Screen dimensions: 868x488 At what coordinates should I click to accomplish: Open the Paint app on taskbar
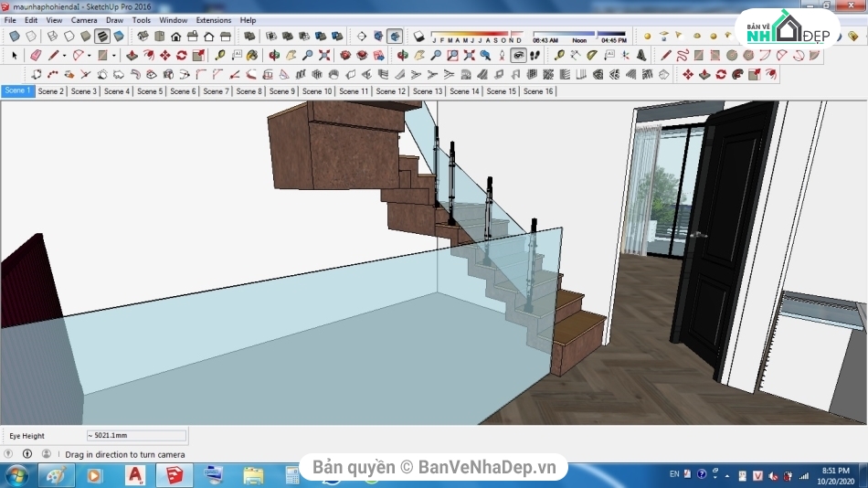pos(56,476)
